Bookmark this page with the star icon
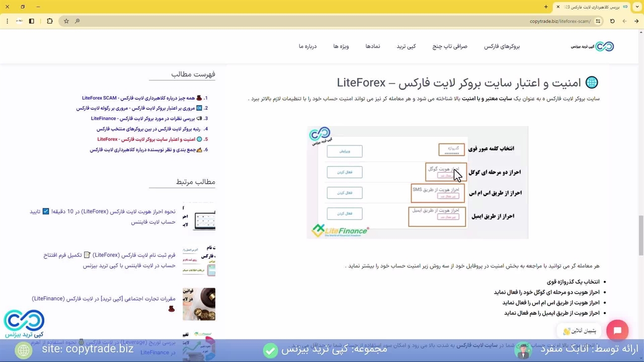644x362 pixels. point(66,21)
